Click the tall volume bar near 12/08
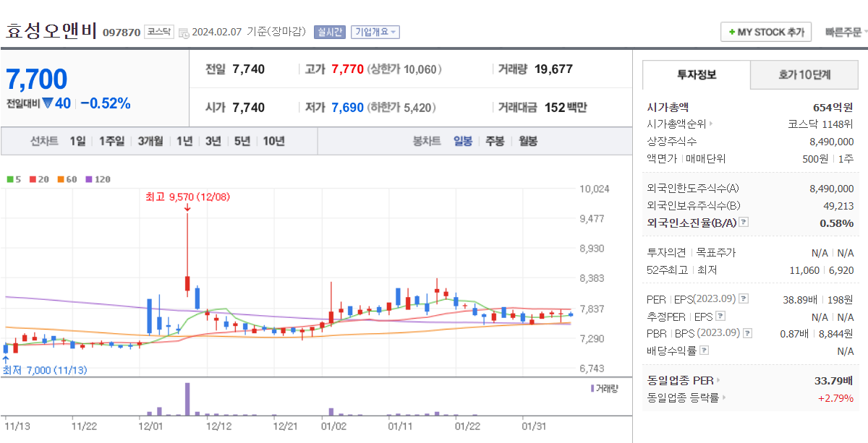 point(187,399)
